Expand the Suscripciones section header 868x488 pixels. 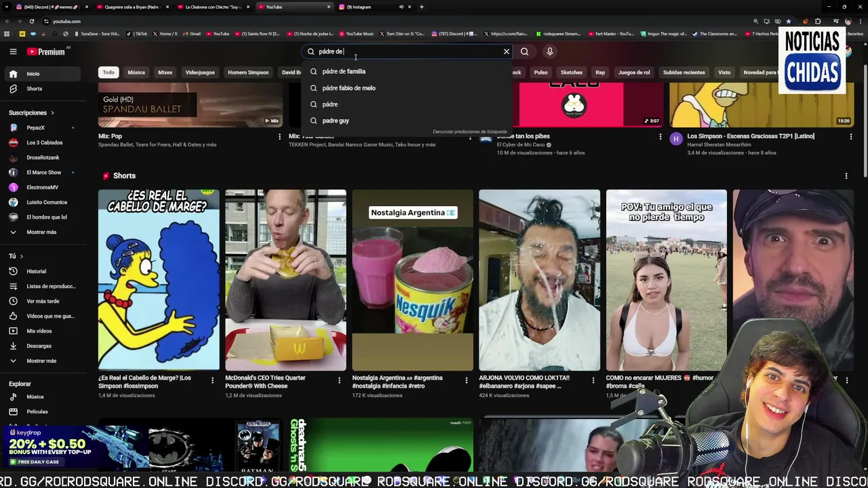coord(31,113)
